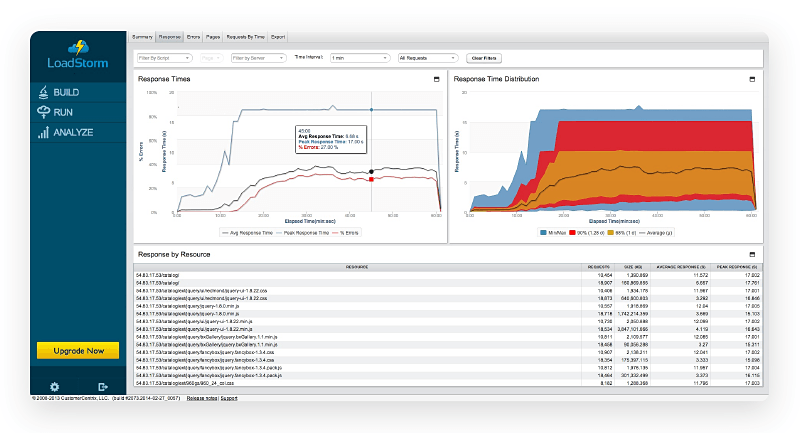This screenshot has height=433, width=800.
Task: Open Time Interval 1 min dropdown
Action: [x=360, y=58]
